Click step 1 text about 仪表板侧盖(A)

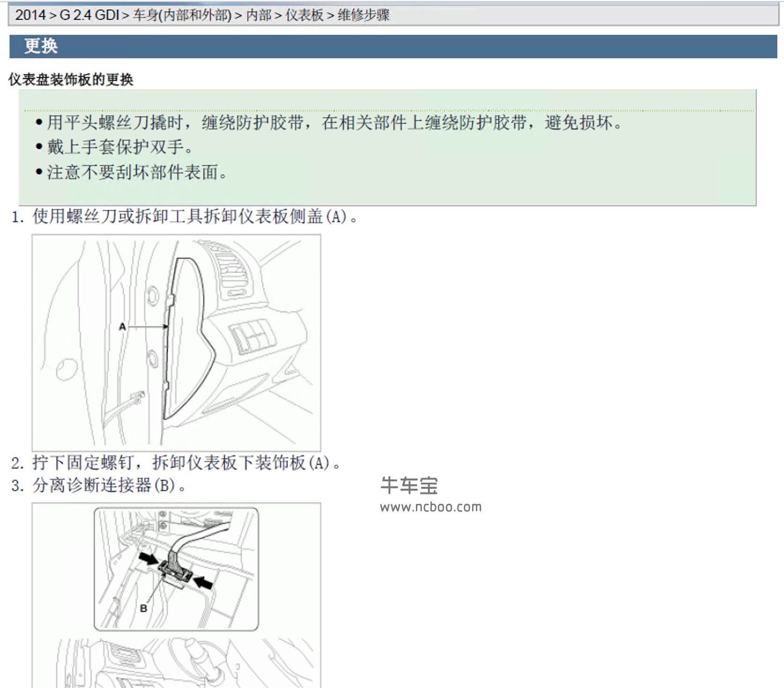[x=185, y=217]
